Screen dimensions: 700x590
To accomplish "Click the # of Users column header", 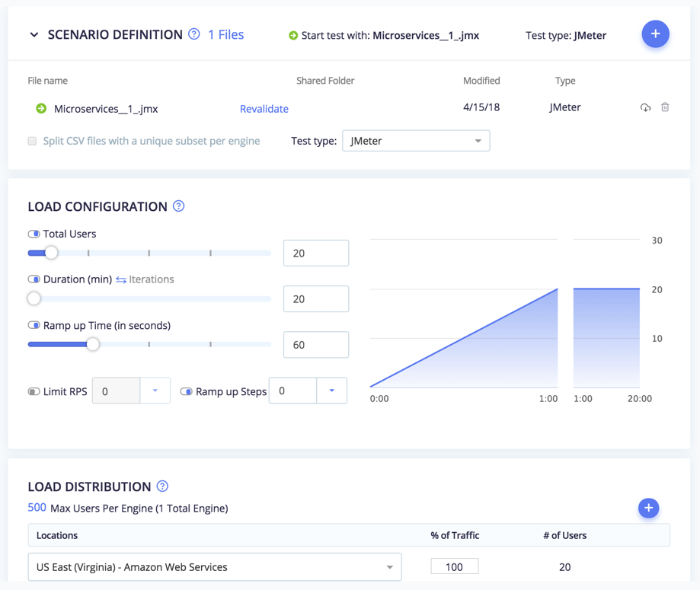I will (564, 535).
